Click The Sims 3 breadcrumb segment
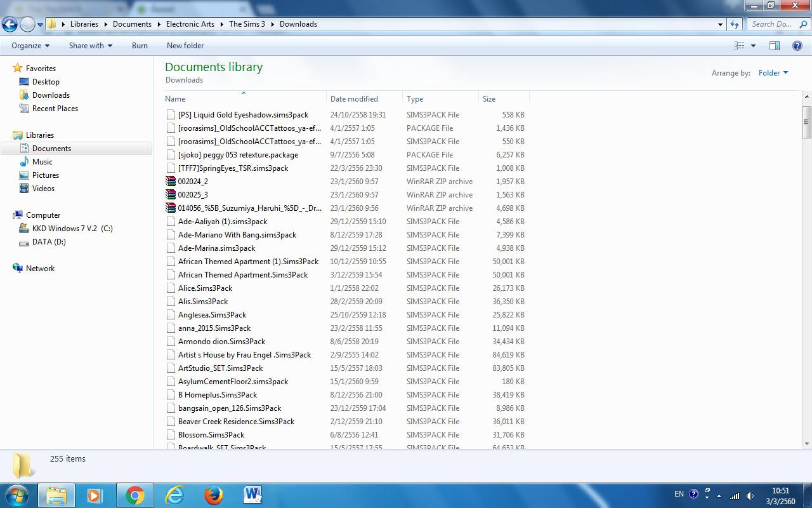Viewport: 812px width, 508px height. (x=247, y=24)
